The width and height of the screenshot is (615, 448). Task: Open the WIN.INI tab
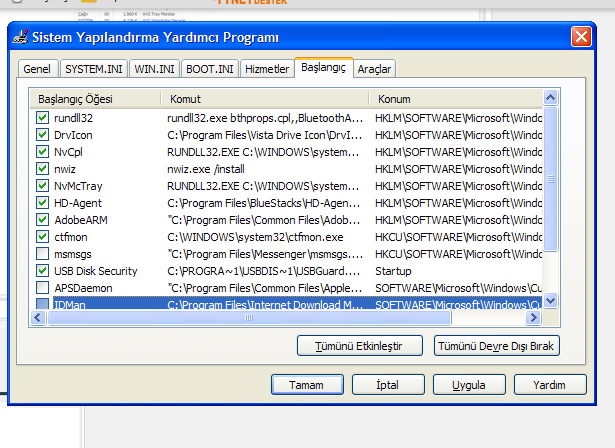(x=154, y=69)
